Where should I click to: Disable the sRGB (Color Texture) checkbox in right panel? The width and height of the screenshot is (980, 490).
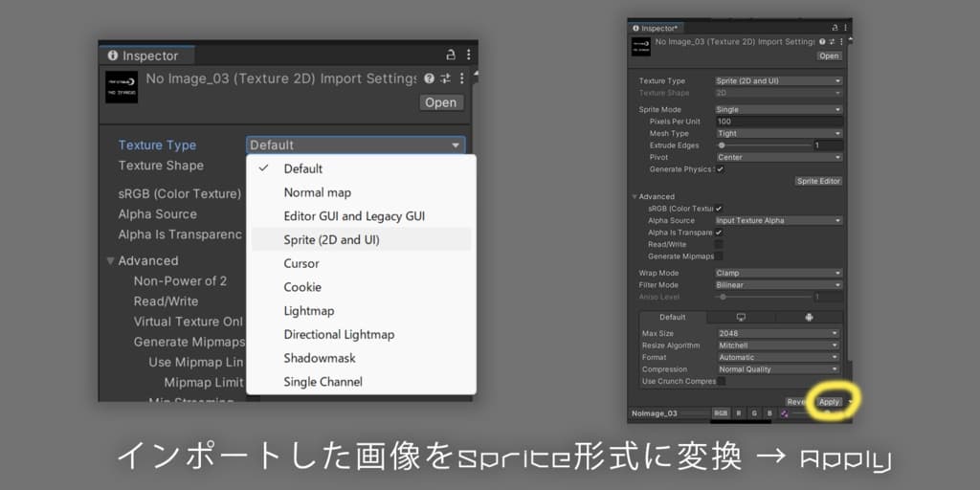(719, 208)
